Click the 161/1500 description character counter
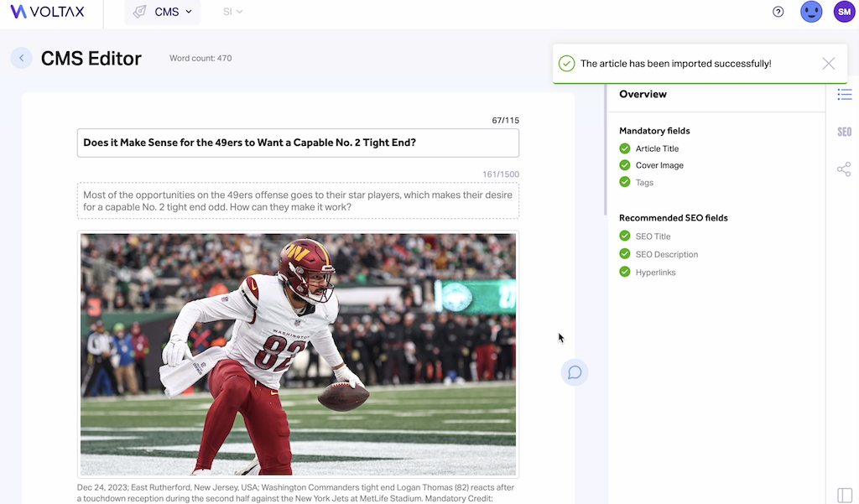Screen dimensions: 859x504 [x=501, y=174]
